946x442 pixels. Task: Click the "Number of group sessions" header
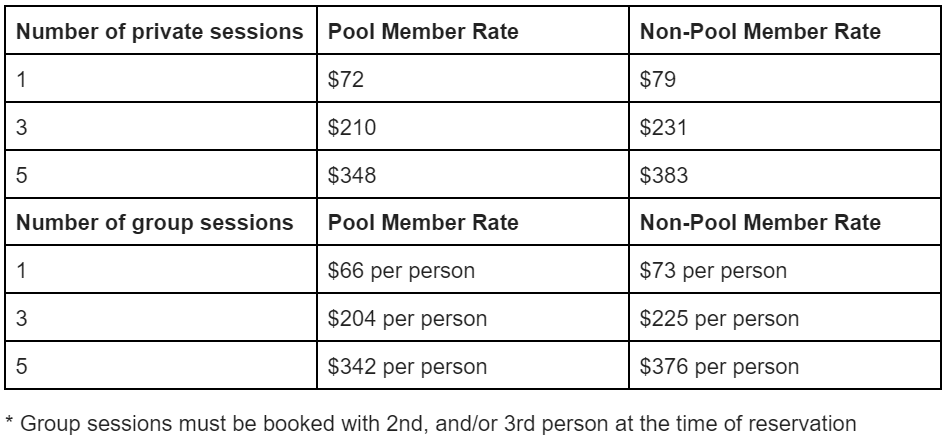pos(156,223)
